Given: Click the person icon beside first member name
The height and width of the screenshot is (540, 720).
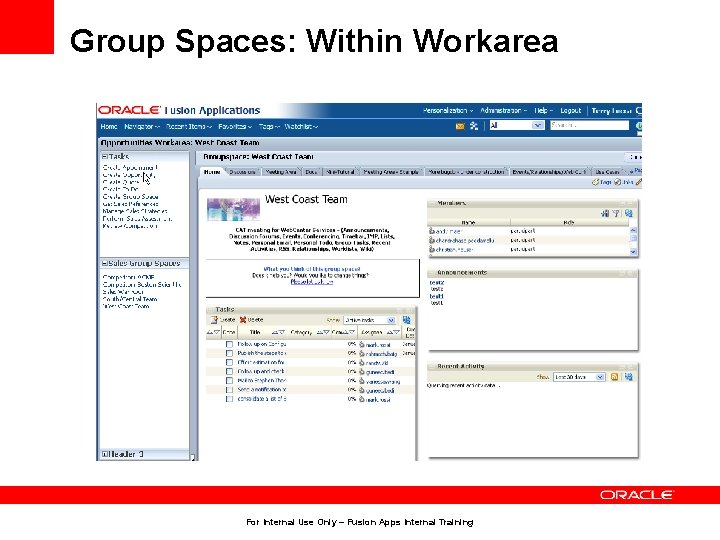Looking at the screenshot, I should (x=432, y=231).
